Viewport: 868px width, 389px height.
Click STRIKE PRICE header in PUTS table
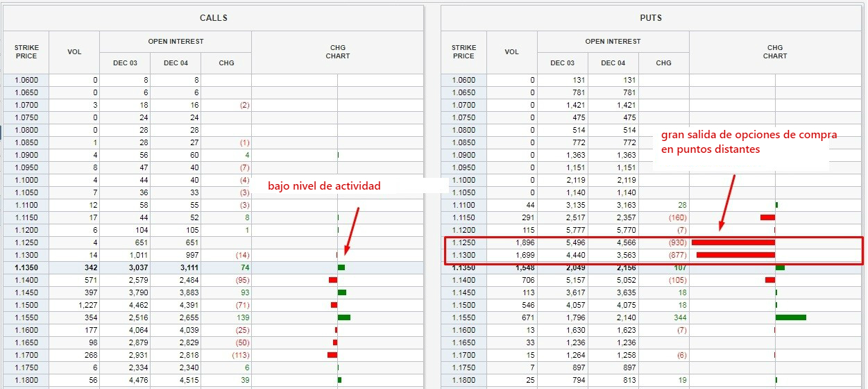[463, 52]
